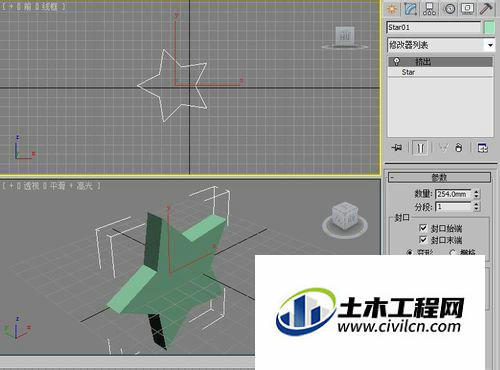Open the Utilities panel tab (hammer icon)
The image size is (500, 370).
click(x=487, y=9)
